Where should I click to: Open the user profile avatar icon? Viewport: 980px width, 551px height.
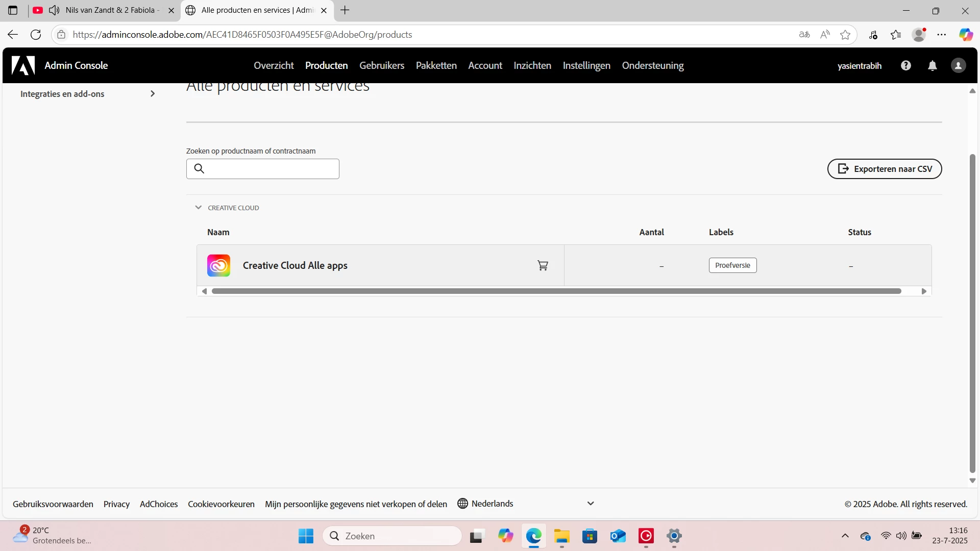pyautogui.click(x=958, y=65)
